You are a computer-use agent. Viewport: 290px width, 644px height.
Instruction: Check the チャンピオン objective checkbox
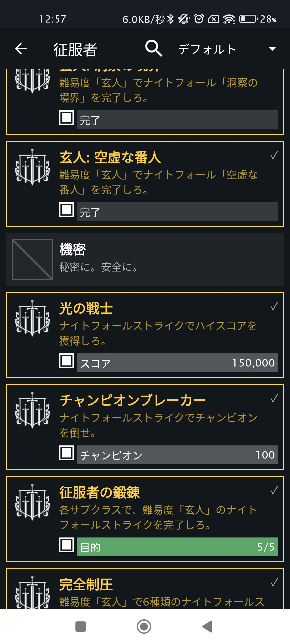click(67, 453)
